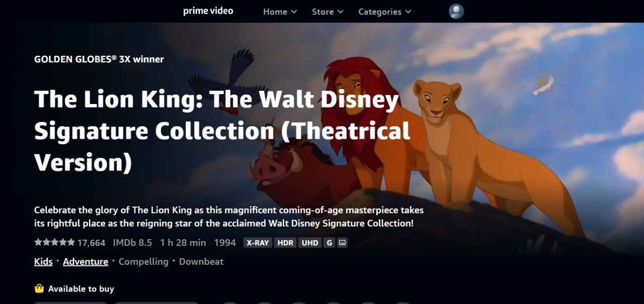Click the UHD badge
The image size is (644, 304).
(x=310, y=243)
